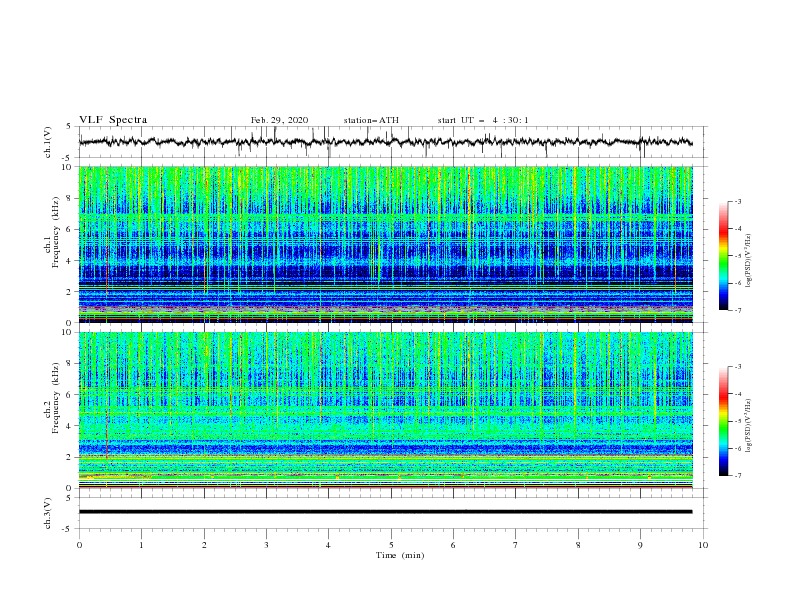Click the "Time (min)" axis label
Image resolution: width=792 pixels, height=612 pixels.
(400, 555)
